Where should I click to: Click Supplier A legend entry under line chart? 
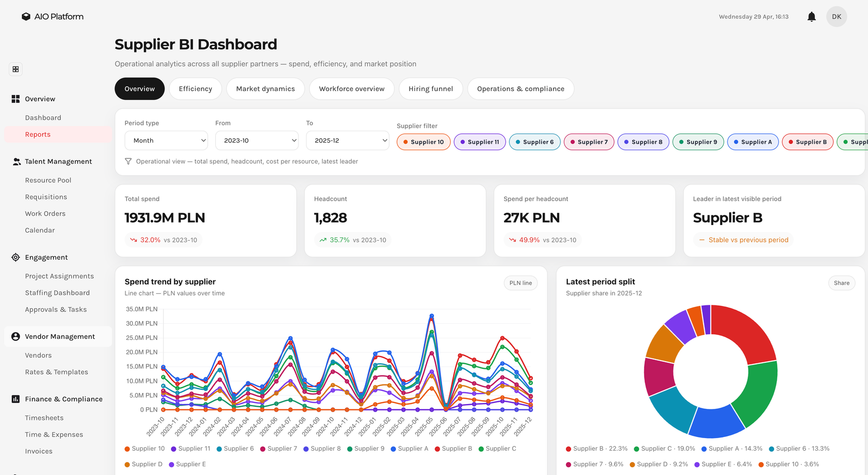tap(410, 449)
